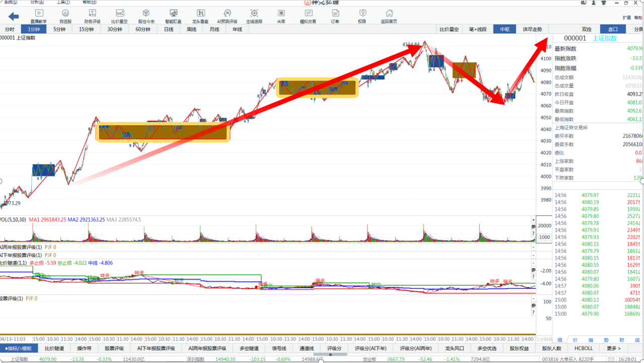This screenshot has width=644, height=363.
Task: Open 主线追踪 tracking icon
Action: pyautogui.click(x=254, y=16)
